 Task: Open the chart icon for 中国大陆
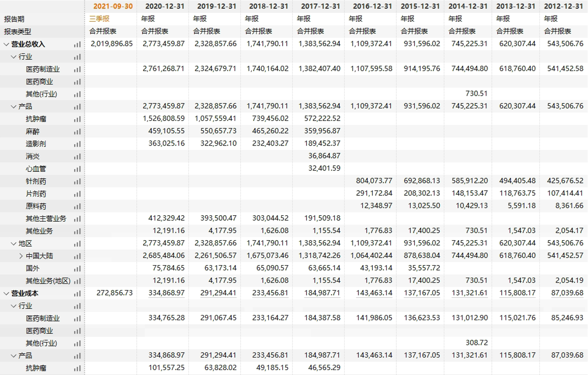coord(77,256)
